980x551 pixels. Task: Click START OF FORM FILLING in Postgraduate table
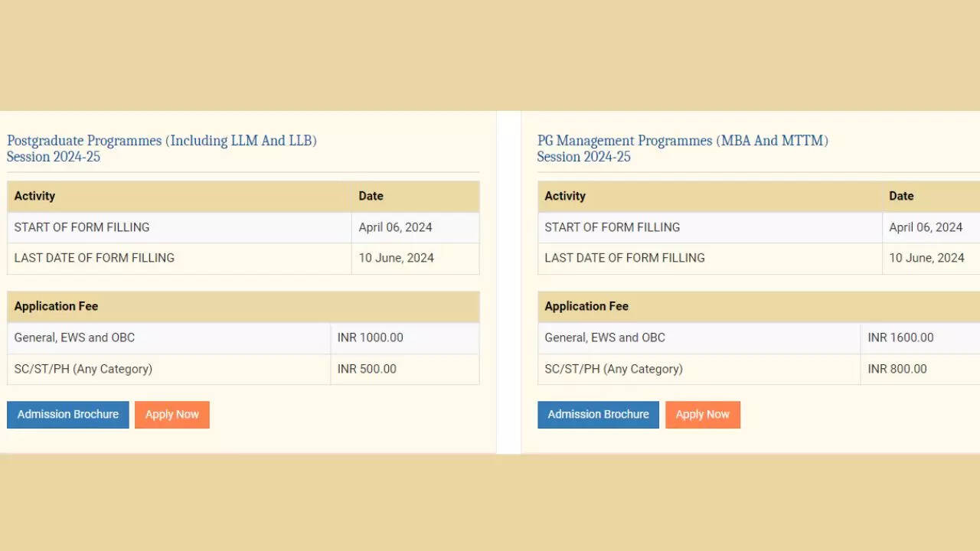coord(82,227)
